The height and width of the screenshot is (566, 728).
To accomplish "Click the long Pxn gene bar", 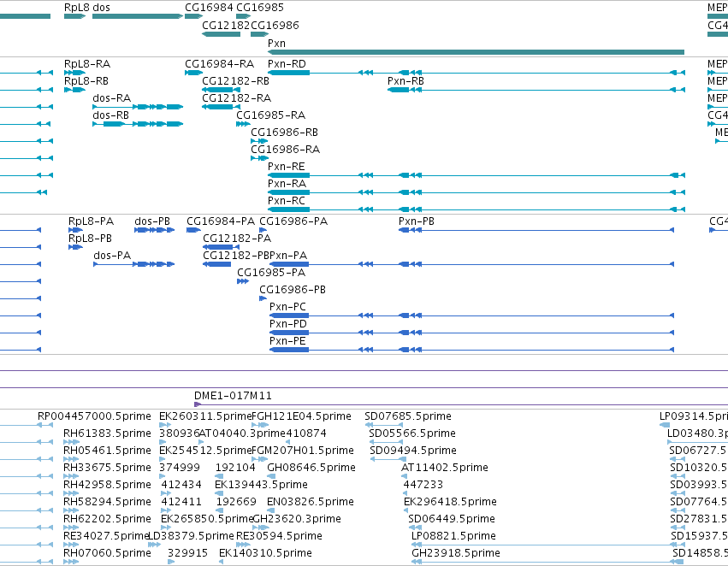I will click(x=476, y=52).
